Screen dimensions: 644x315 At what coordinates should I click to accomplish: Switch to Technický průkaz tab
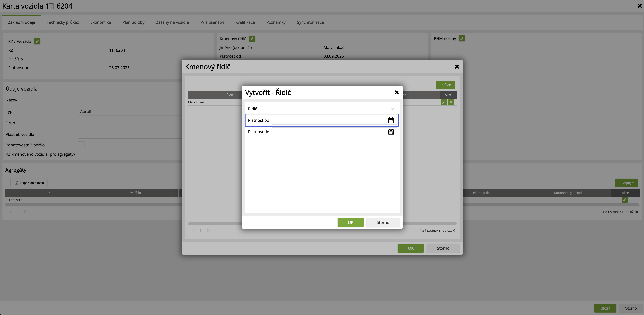[63, 22]
